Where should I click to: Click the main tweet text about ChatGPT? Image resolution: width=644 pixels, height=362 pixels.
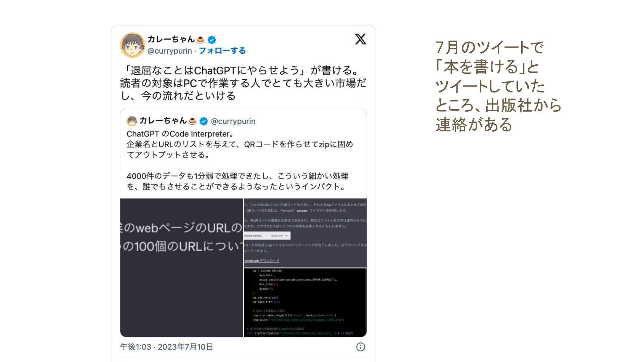click(x=243, y=83)
